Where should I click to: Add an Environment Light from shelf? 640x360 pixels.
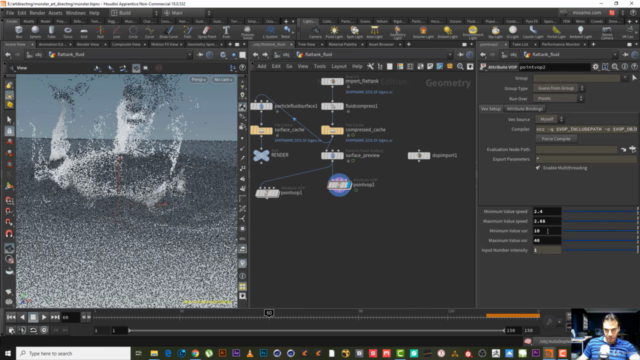(473, 32)
